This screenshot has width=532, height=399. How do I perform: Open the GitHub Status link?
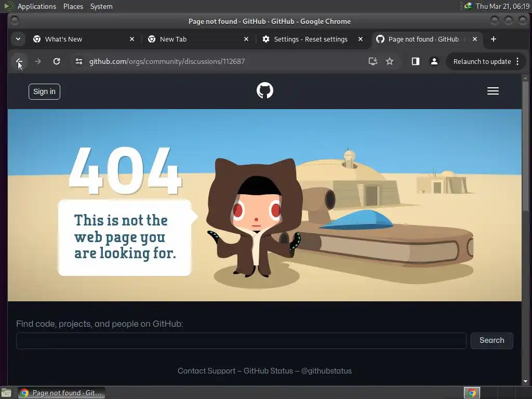pyautogui.click(x=268, y=371)
